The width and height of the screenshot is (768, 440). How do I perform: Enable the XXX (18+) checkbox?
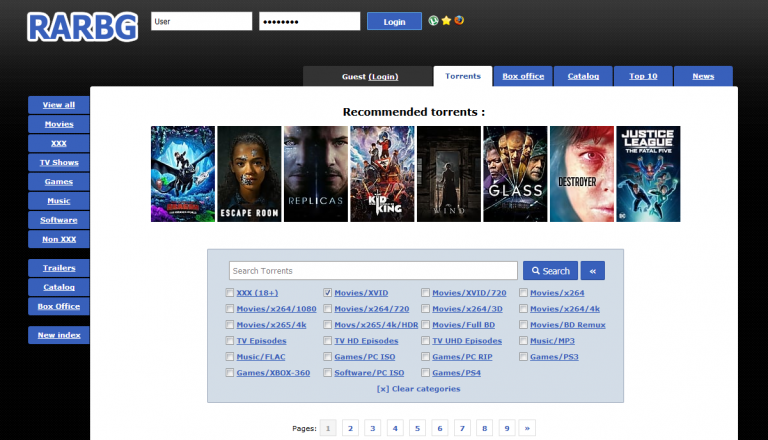pyautogui.click(x=229, y=293)
